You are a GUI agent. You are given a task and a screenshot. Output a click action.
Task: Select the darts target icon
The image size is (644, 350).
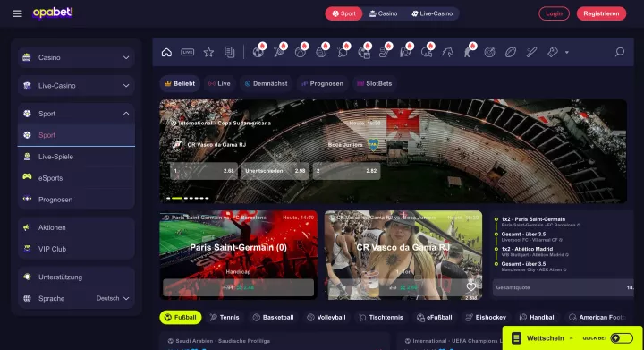489,52
